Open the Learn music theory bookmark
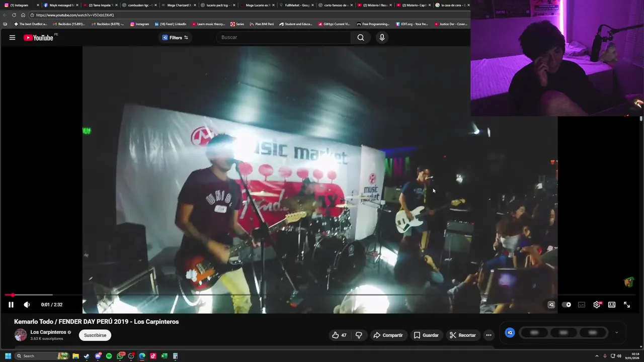 pos(208,24)
